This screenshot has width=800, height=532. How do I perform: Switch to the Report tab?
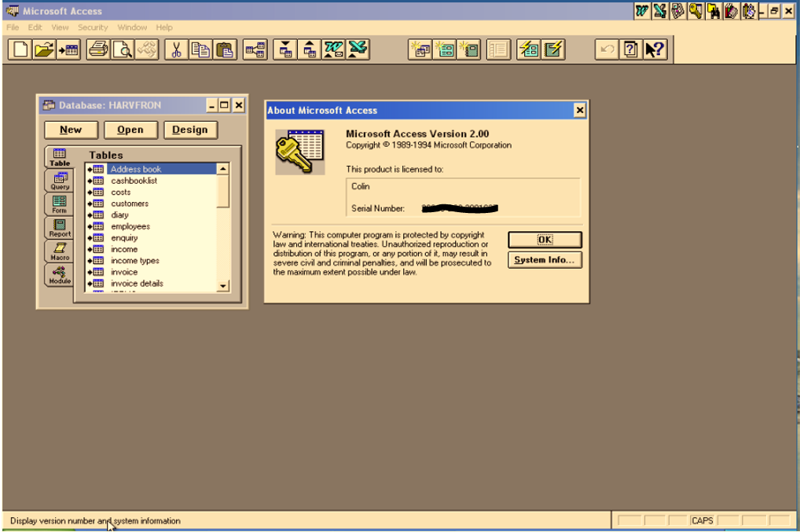pyautogui.click(x=60, y=228)
